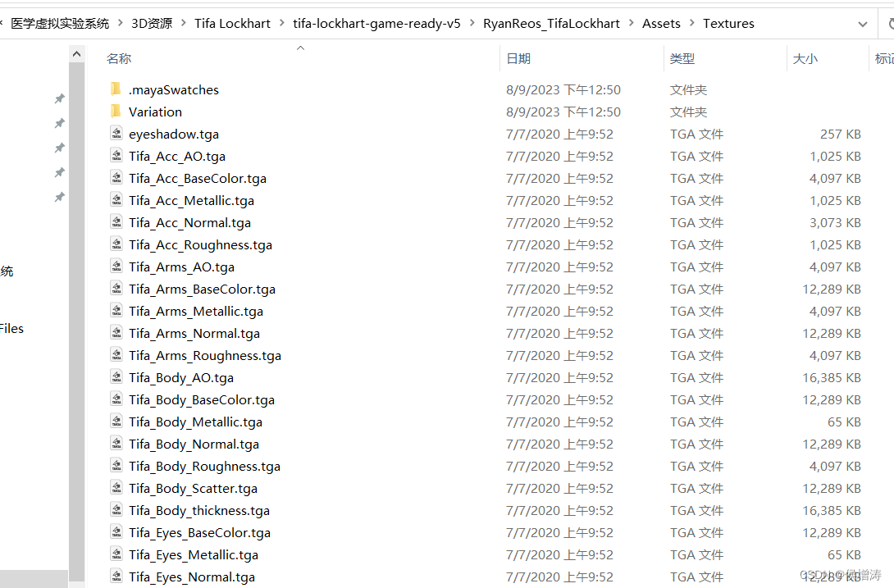Go to the Tifa Lockhart breadcrumb folder
Viewport: 894px width, 588px height.
232,24
